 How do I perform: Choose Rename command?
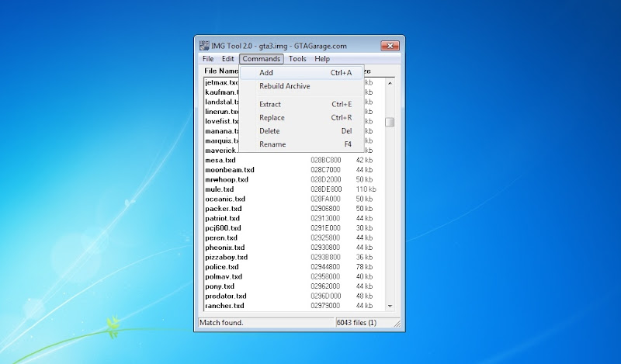pyautogui.click(x=302, y=144)
